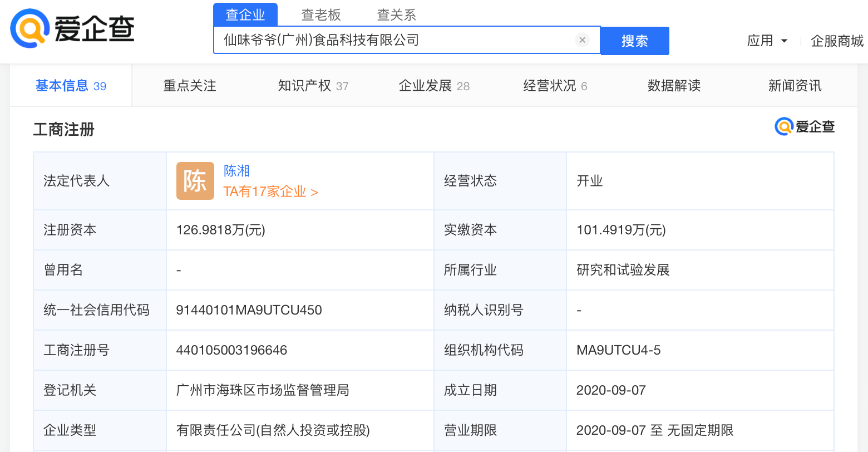
Task: Select the business term 2020-09-07 至 无固定期限
Action: [655, 430]
